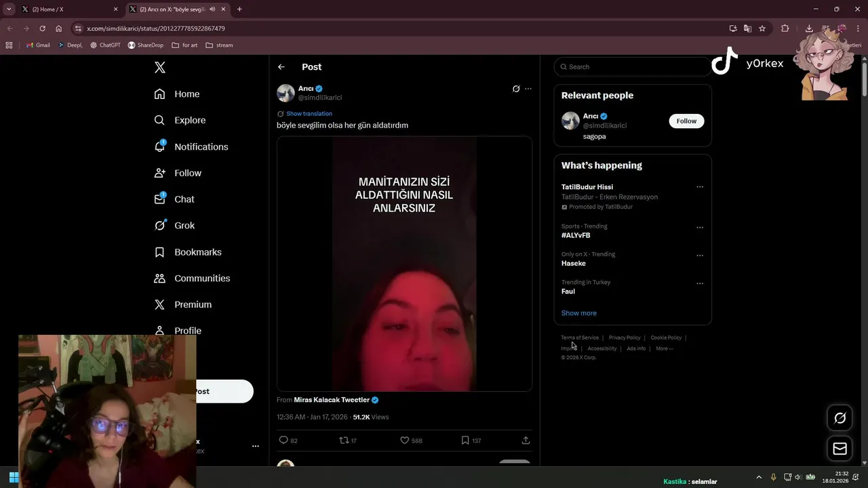Click the repost icon with 17
The width and height of the screenshot is (868, 488).
(348, 441)
